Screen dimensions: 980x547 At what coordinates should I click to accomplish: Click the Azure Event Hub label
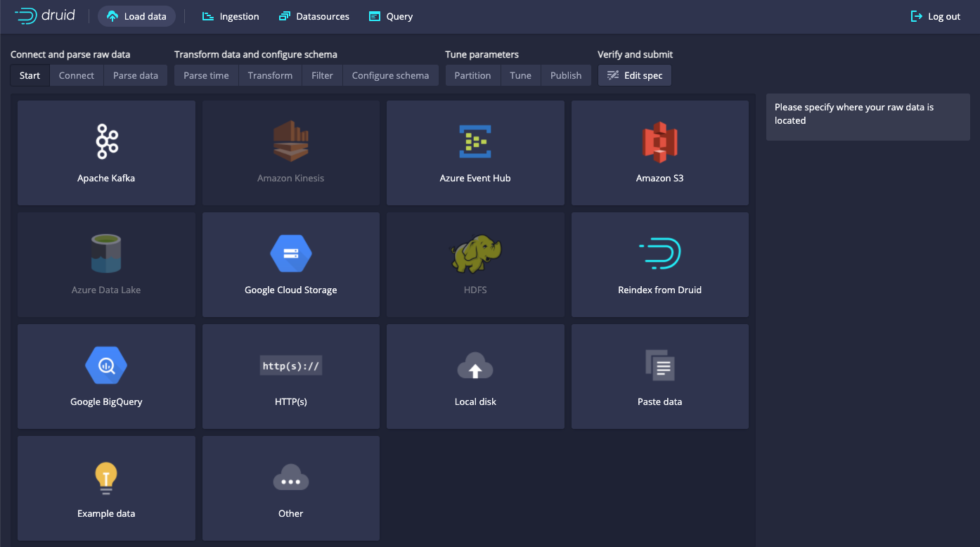(475, 178)
